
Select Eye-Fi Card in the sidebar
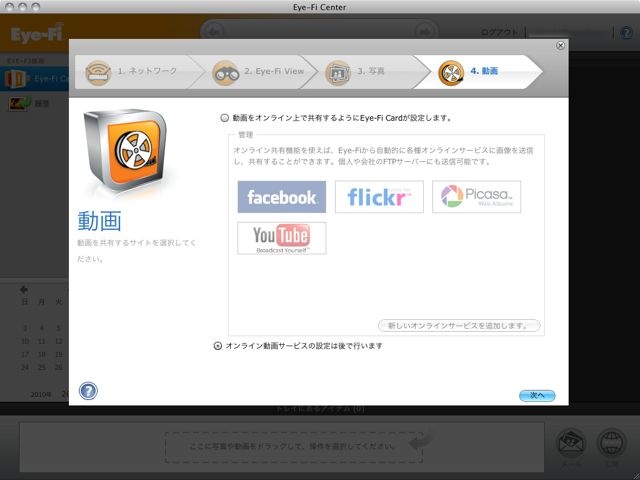pyautogui.click(x=35, y=79)
